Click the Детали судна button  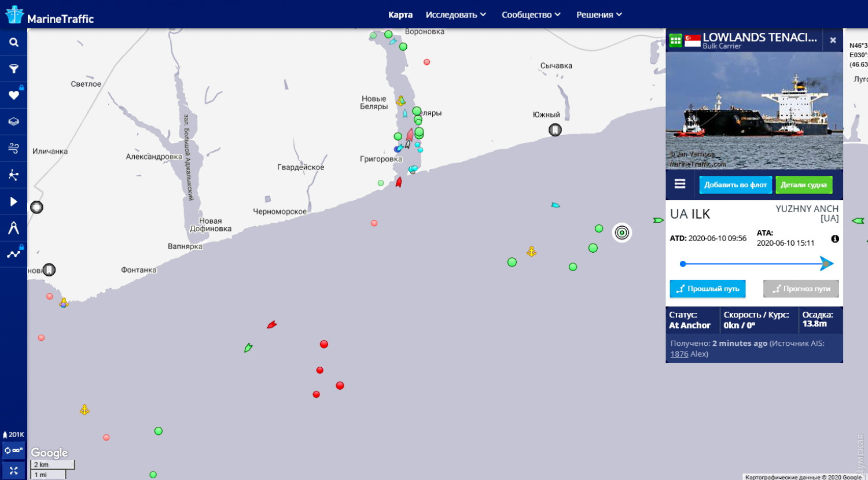pos(803,184)
